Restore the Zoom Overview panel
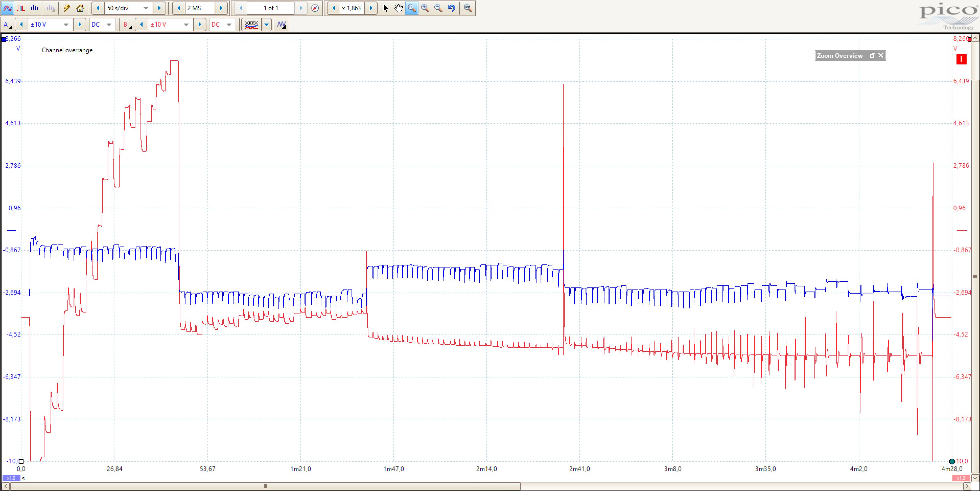Image resolution: width=980 pixels, height=491 pixels. coord(872,55)
